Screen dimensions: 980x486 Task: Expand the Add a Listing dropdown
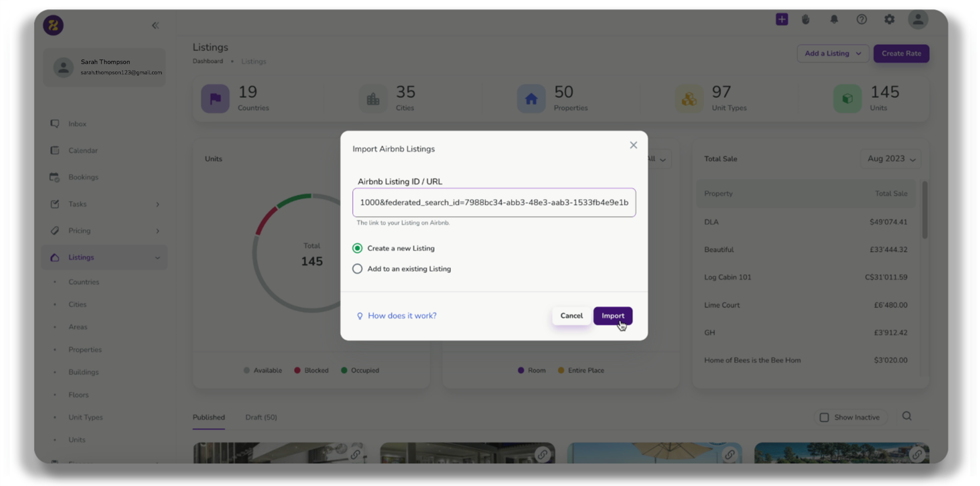click(x=832, y=54)
